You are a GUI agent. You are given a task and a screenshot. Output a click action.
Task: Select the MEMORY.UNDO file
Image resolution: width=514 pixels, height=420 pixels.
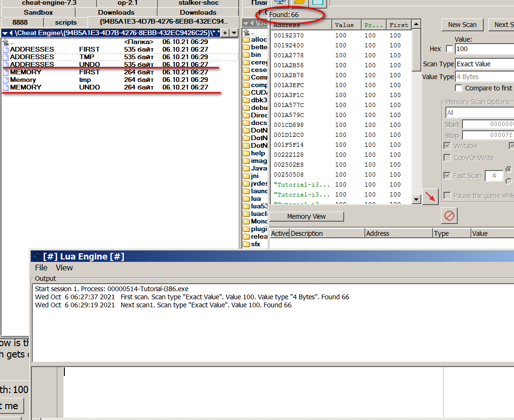[x=26, y=87]
